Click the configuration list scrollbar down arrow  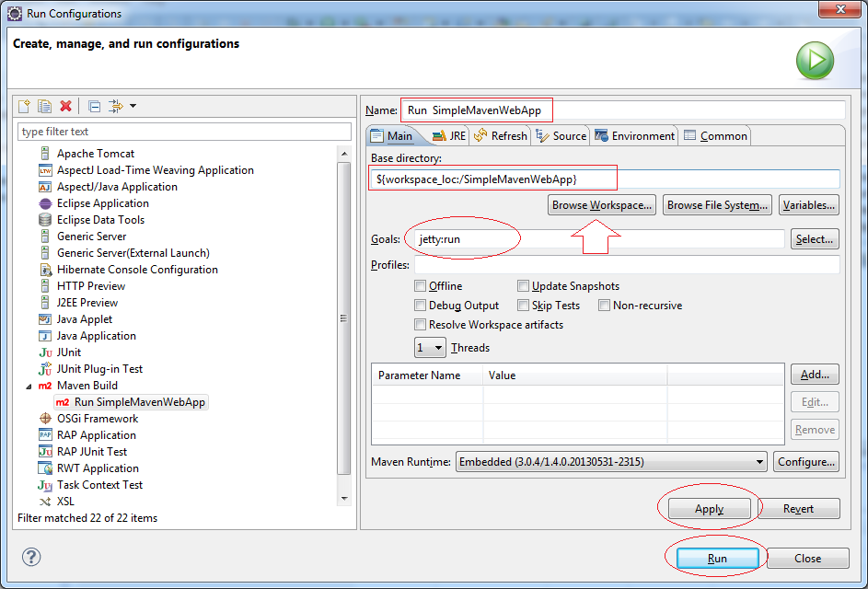pos(344,499)
